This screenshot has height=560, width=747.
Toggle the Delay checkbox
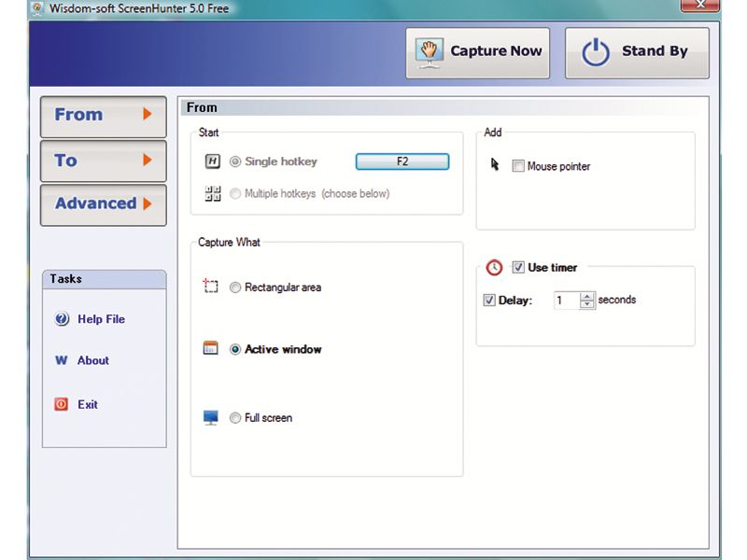(488, 300)
